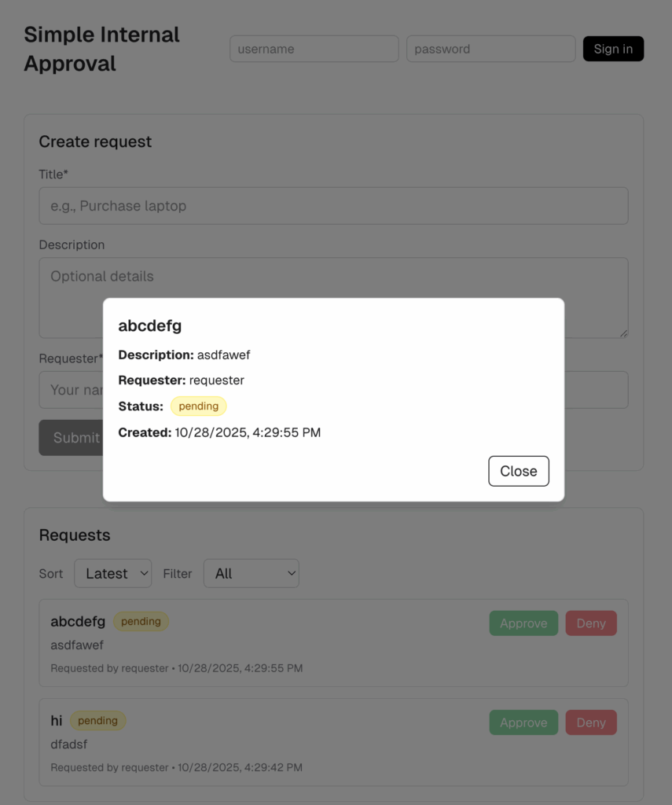672x805 pixels.
Task: Click the Close button in the dialog
Action: pos(518,471)
